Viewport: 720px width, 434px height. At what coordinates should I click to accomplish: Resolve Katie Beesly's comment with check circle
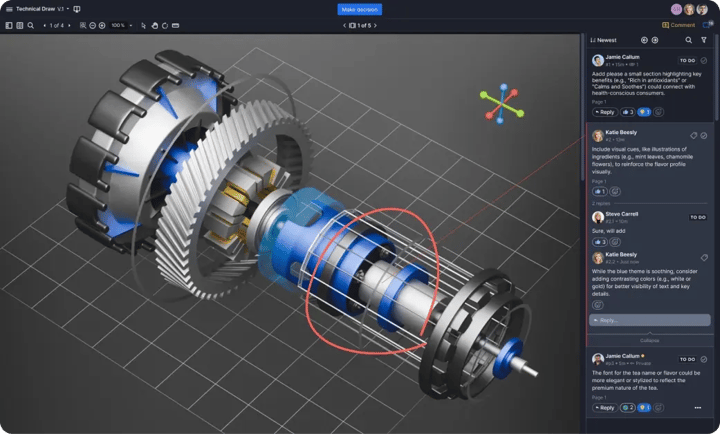point(705,134)
